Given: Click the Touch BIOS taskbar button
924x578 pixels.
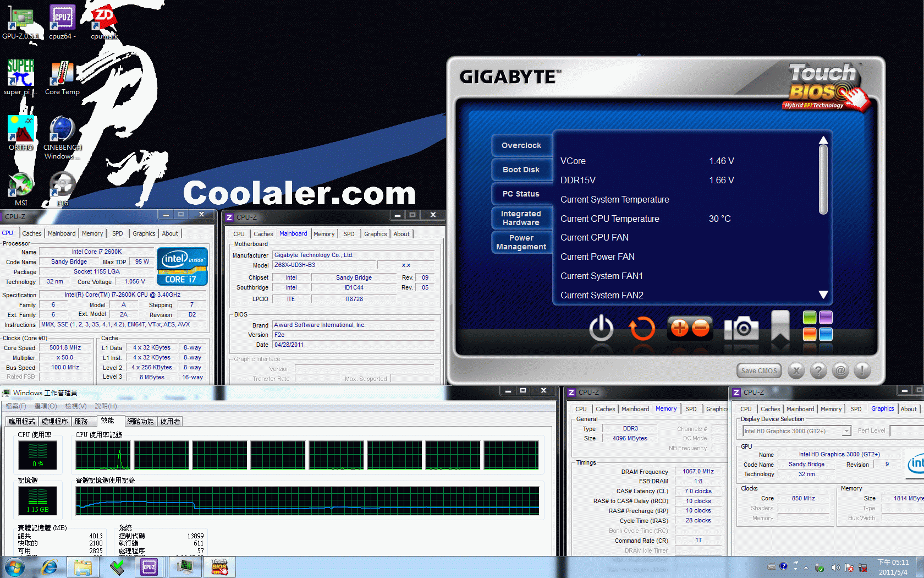Looking at the screenshot, I should click(220, 567).
